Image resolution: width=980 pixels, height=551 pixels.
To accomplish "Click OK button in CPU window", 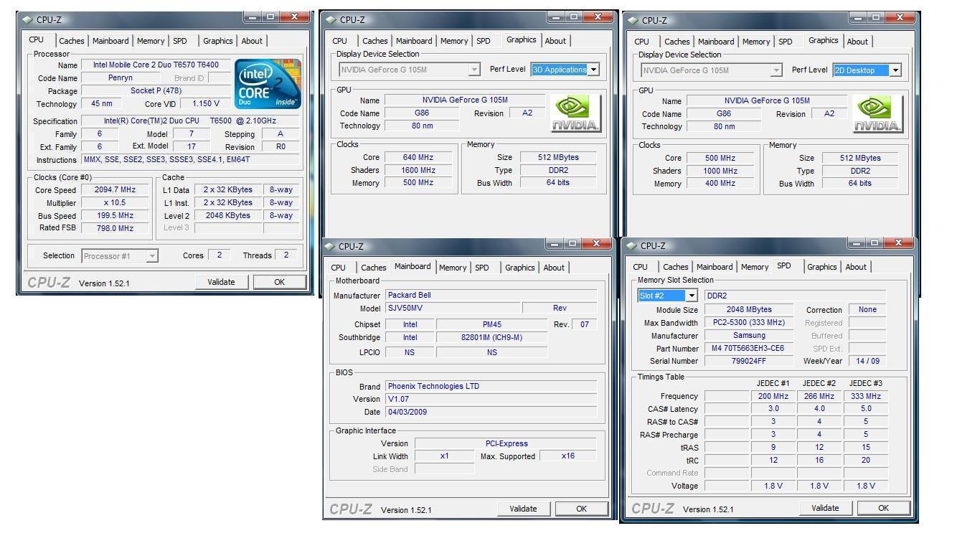I will tap(280, 282).
